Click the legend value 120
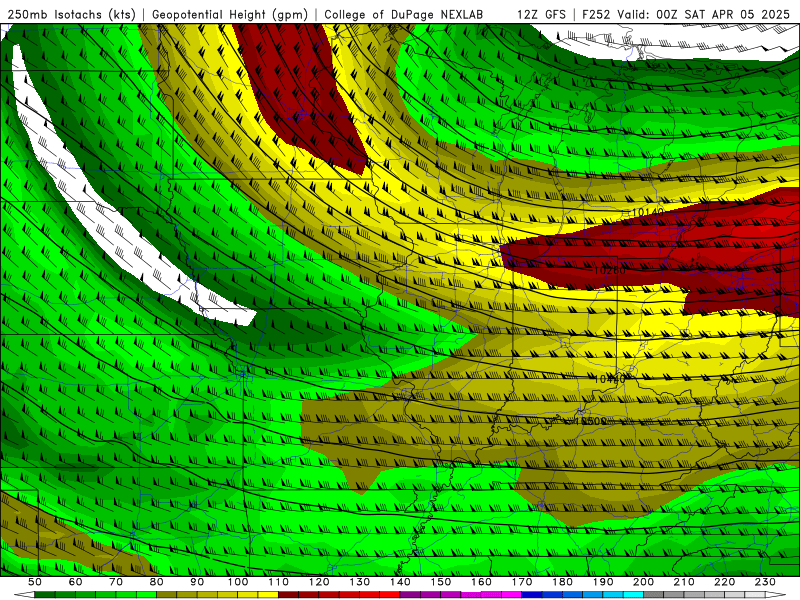This screenshot has height=600, width=800. (319, 582)
